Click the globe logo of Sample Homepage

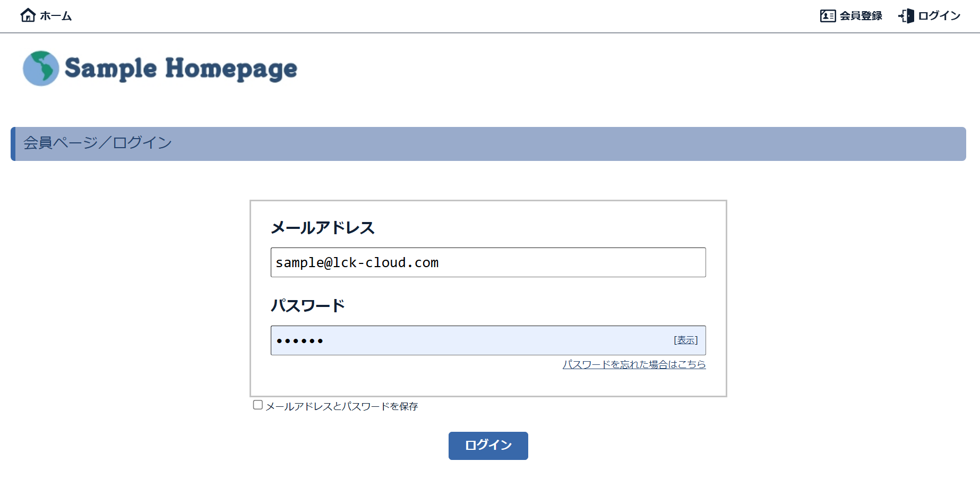point(40,68)
